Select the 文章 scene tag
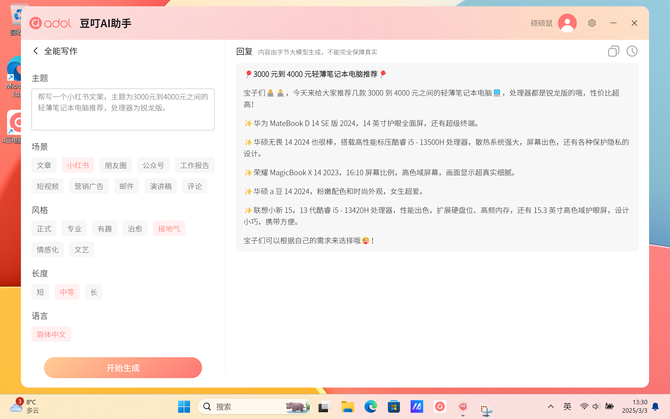The image size is (670, 419). (44, 165)
